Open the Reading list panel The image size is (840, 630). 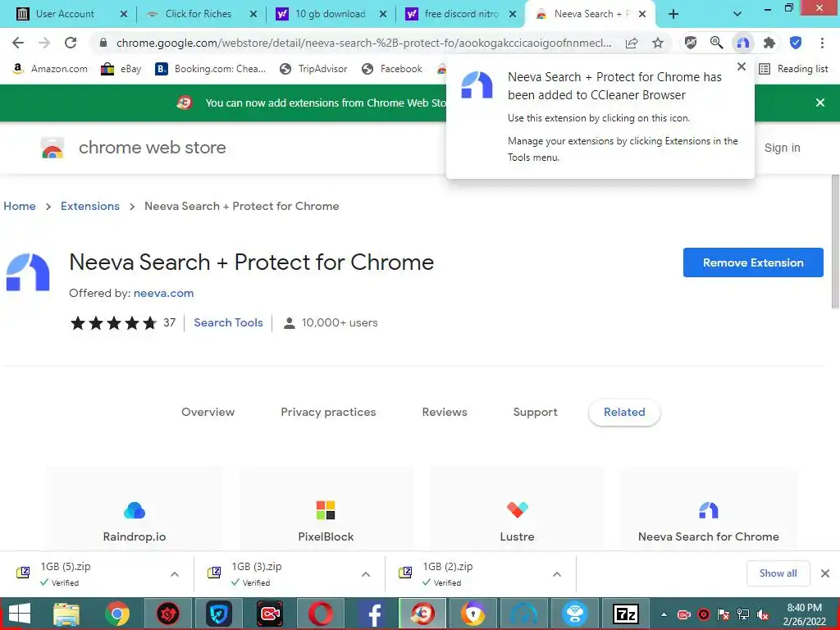[x=793, y=69]
